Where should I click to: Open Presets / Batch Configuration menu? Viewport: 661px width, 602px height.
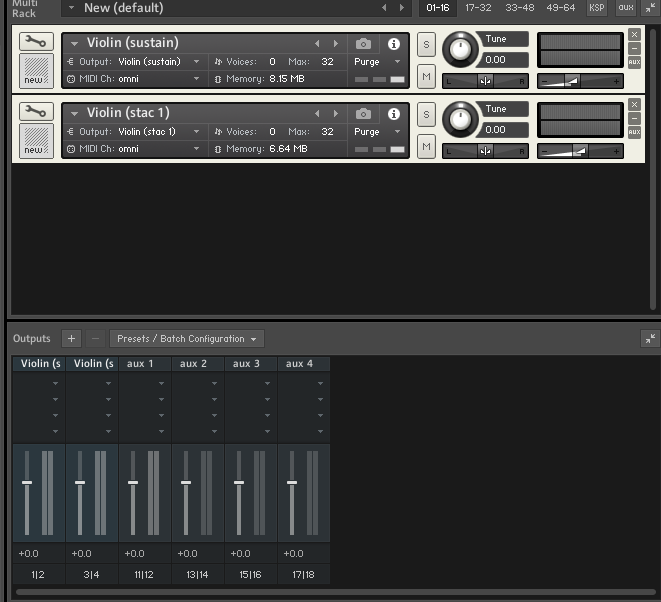pyautogui.click(x=187, y=339)
